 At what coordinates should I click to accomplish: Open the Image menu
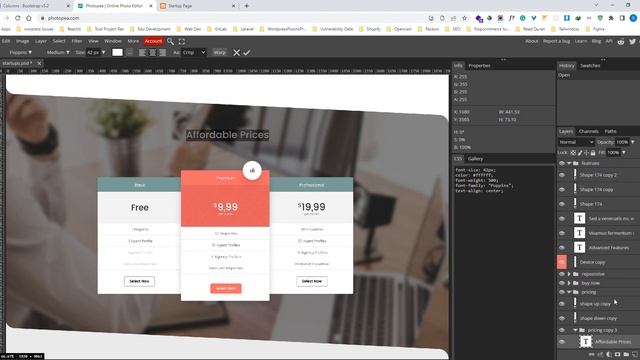22,41
